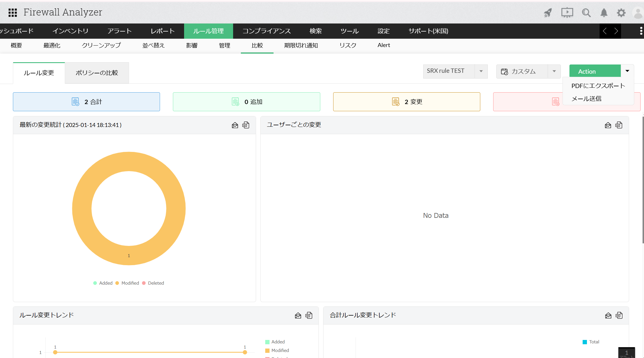Email the ユーザーごとの変更 widget

coord(608,125)
